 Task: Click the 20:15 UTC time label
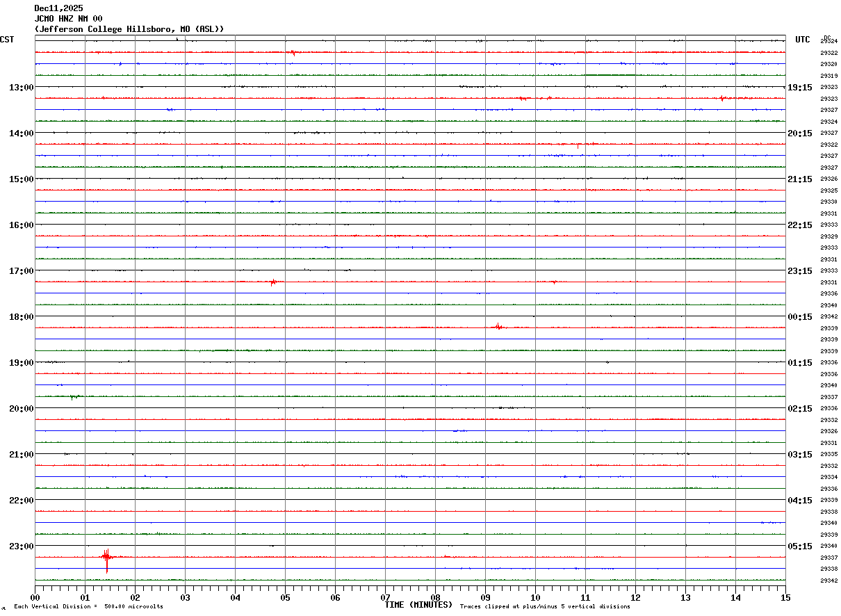pyautogui.click(x=799, y=133)
